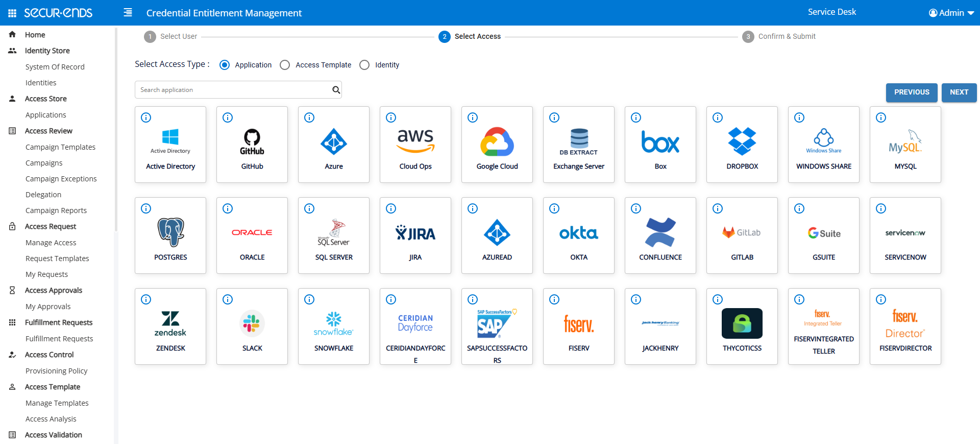Screen dimensions: 980x444
Task: Click the NEXT button
Action: [959, 92]
